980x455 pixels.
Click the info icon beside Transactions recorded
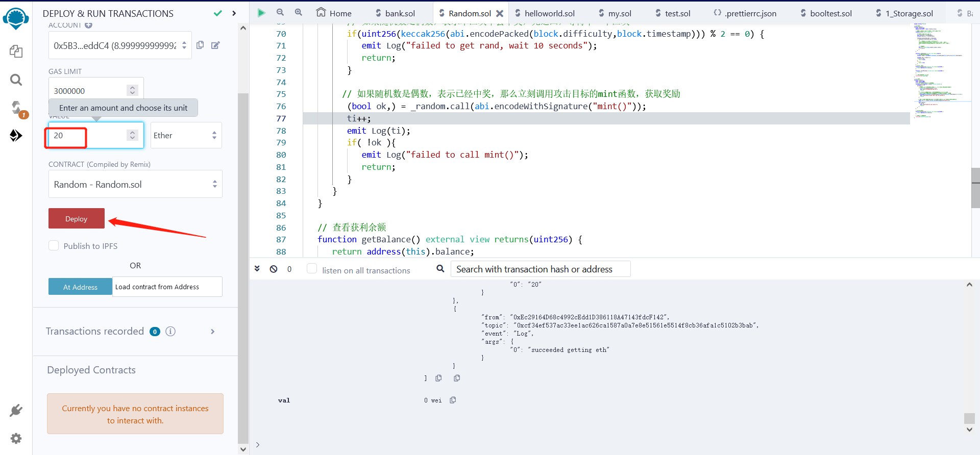coord(170,331)
